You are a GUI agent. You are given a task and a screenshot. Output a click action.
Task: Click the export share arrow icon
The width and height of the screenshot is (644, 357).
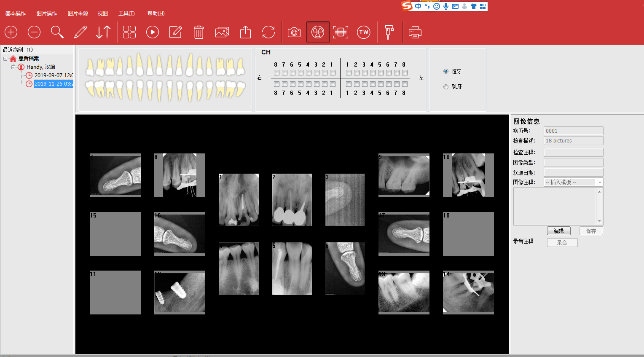pyautogui.click(x=245, y=32)
